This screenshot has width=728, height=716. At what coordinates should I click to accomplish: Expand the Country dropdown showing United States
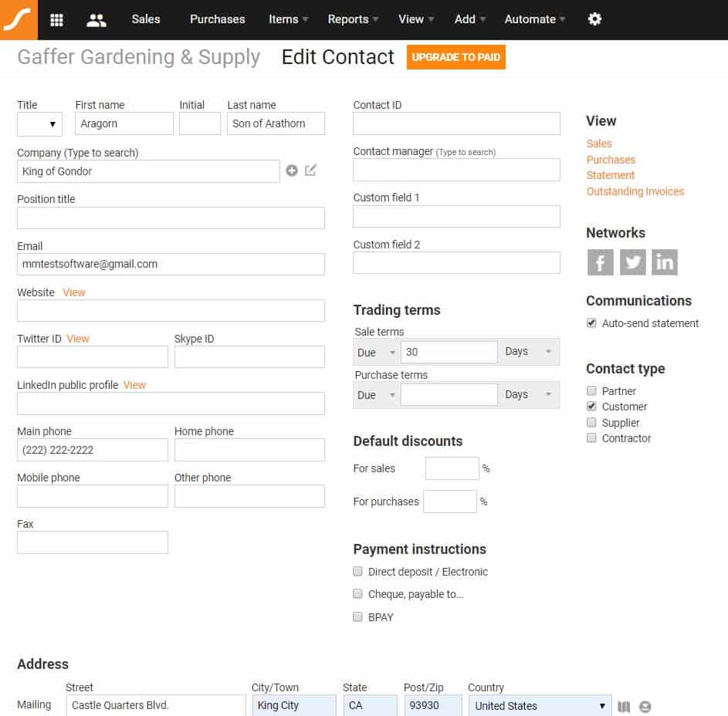coord(540,706)
